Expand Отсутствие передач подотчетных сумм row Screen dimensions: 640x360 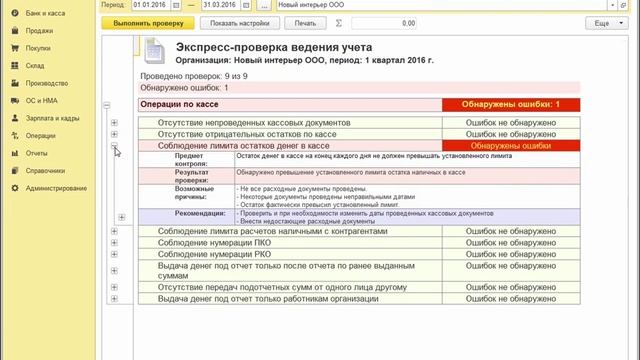coord(114,287)
